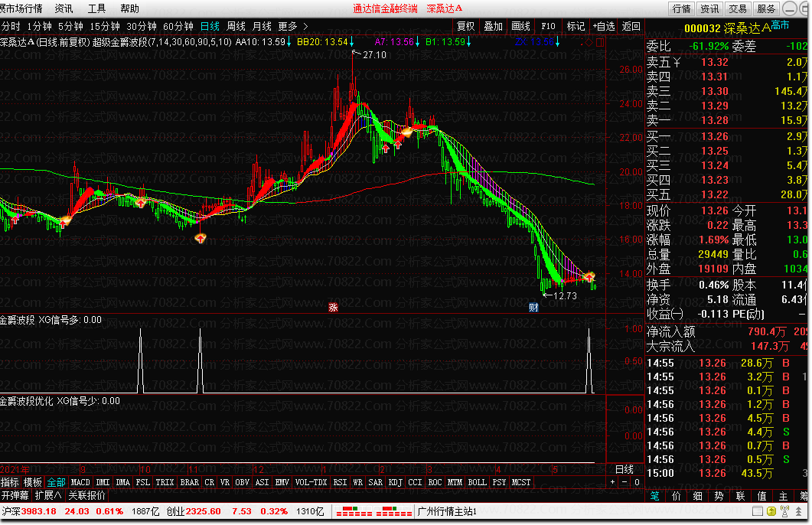Click the ¥ symbol next to 卖五
The width and height of the screenshot is (812, 525).
point(677,63)
